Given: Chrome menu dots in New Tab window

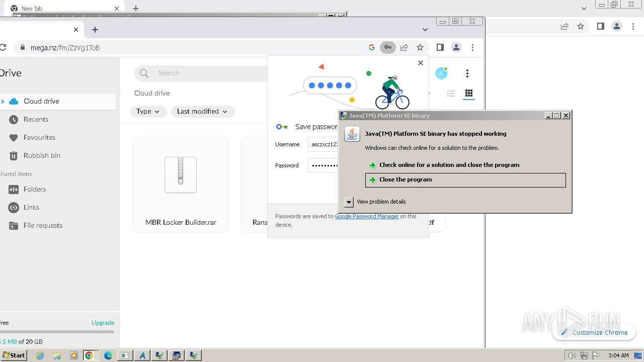Looking at the screenshot, I should click(633, 26).
